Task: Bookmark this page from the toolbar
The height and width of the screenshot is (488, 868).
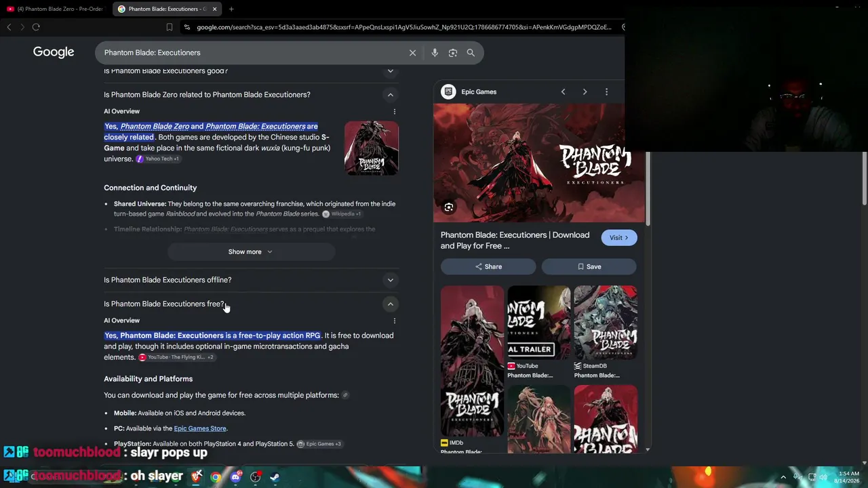Action: [x=169, y=27]
